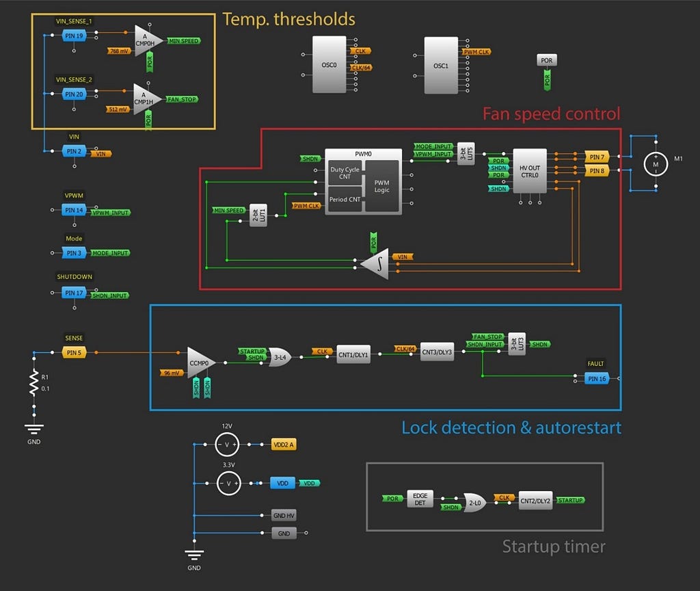Image resolution: width=700 pixels, height=591 pixels.
Task: Click the SHDN label after 3-bit LUT3
Action: click(x=540, y=345)
